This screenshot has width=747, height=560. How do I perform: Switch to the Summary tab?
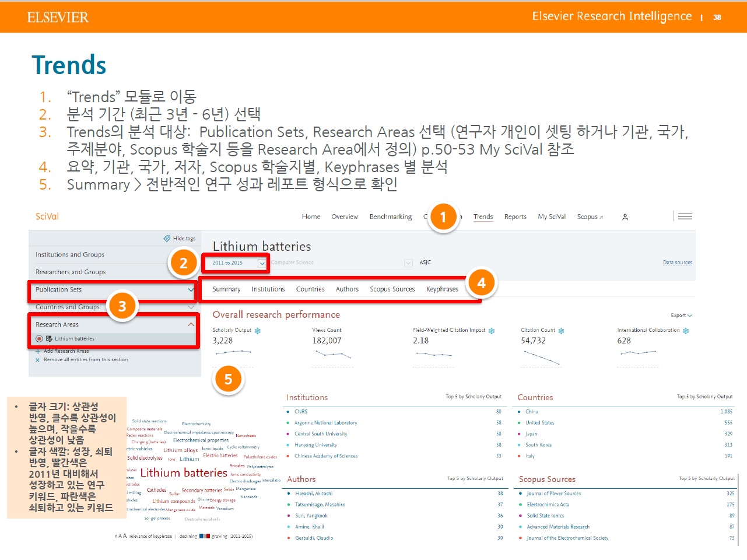(226, 289)
